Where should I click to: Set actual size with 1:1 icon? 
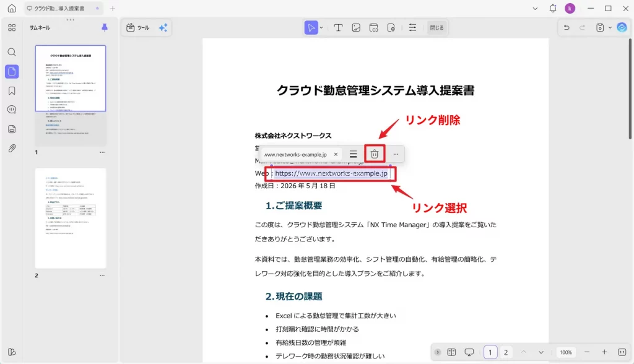click(x=622, y=352)
